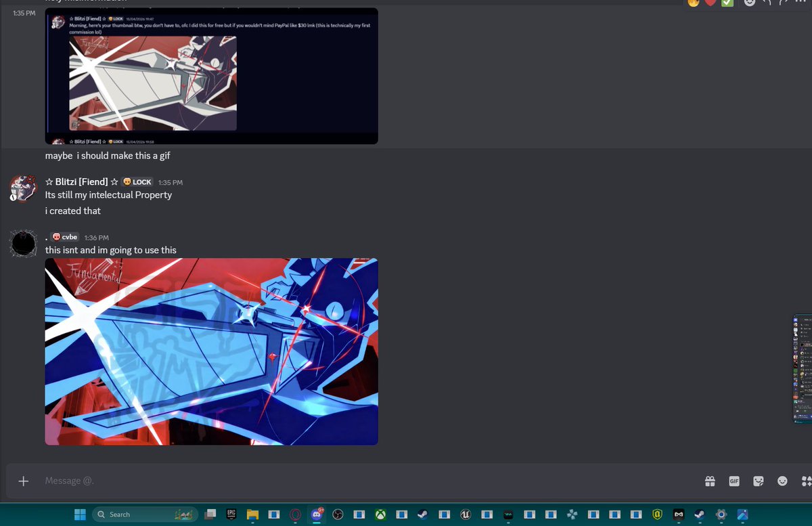Open the GIF picker

pos(734,481)
